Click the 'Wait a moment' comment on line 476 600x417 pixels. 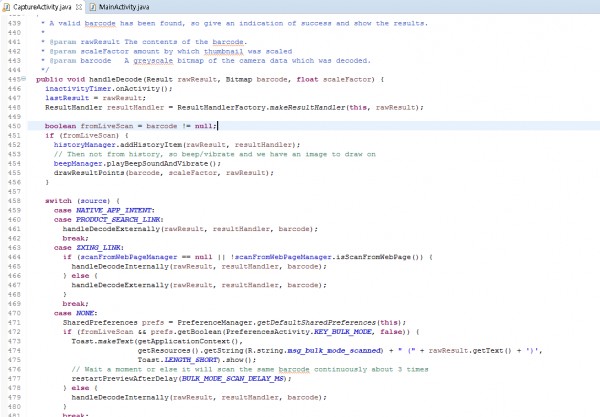[x=249, y=369]
